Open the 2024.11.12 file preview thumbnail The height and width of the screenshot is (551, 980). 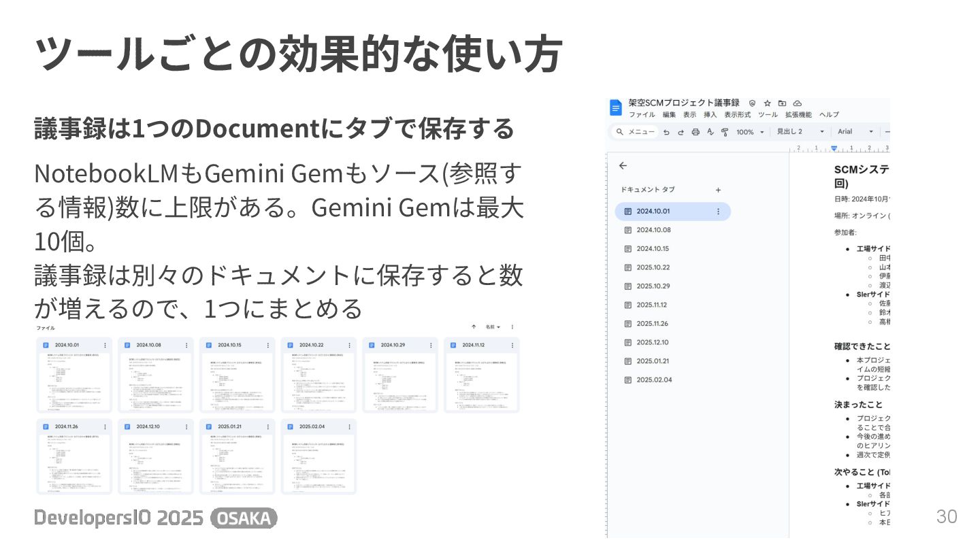482,382
